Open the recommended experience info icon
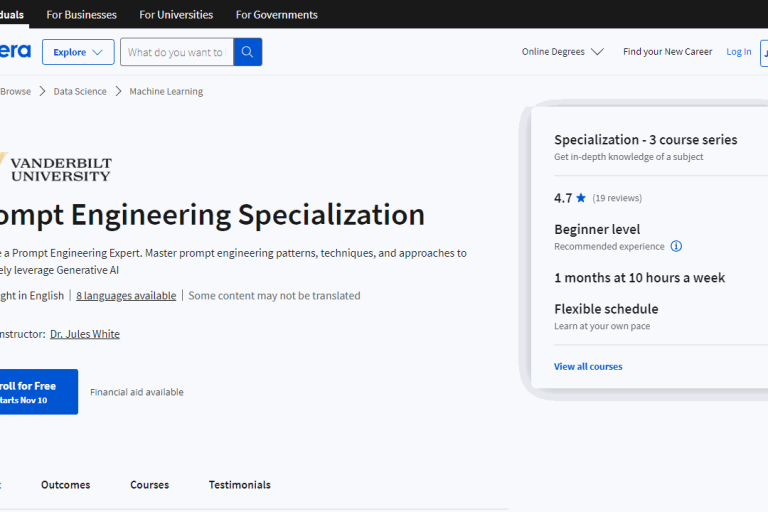This screenshot has width=768, height=512. pyautogui.click(x=676, y=246)
